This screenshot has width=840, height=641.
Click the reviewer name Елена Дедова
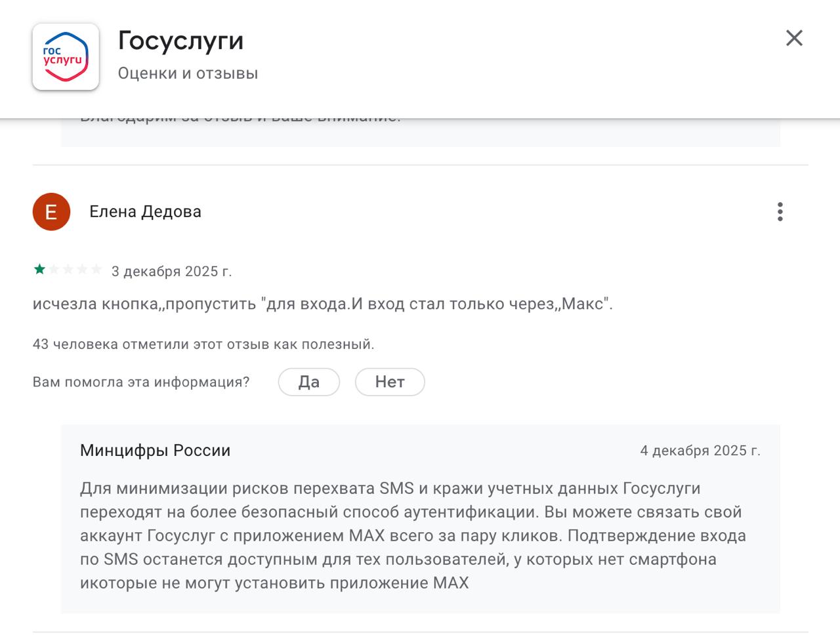pos(146,211)
